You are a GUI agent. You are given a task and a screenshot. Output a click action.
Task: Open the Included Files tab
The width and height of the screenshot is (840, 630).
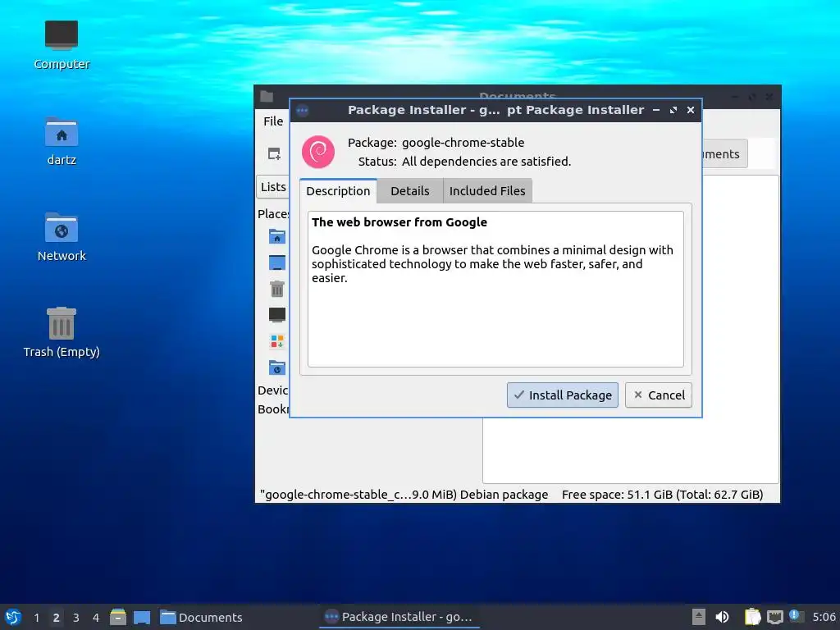click(487, 190)
